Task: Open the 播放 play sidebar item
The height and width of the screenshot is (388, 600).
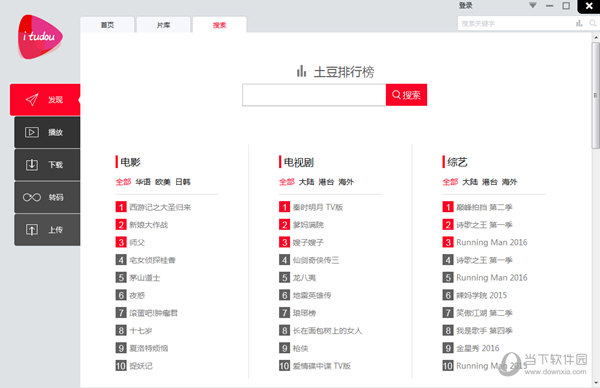Action: click(47, 132)
